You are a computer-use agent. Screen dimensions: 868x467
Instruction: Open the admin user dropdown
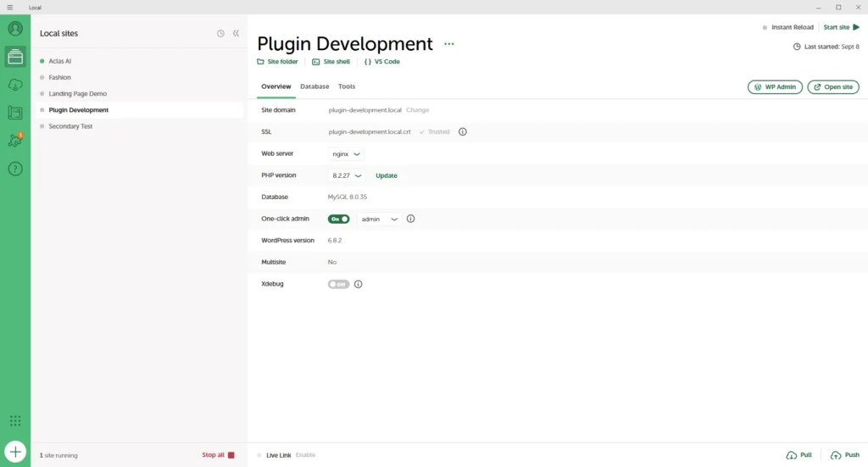[x=379, y=219]
